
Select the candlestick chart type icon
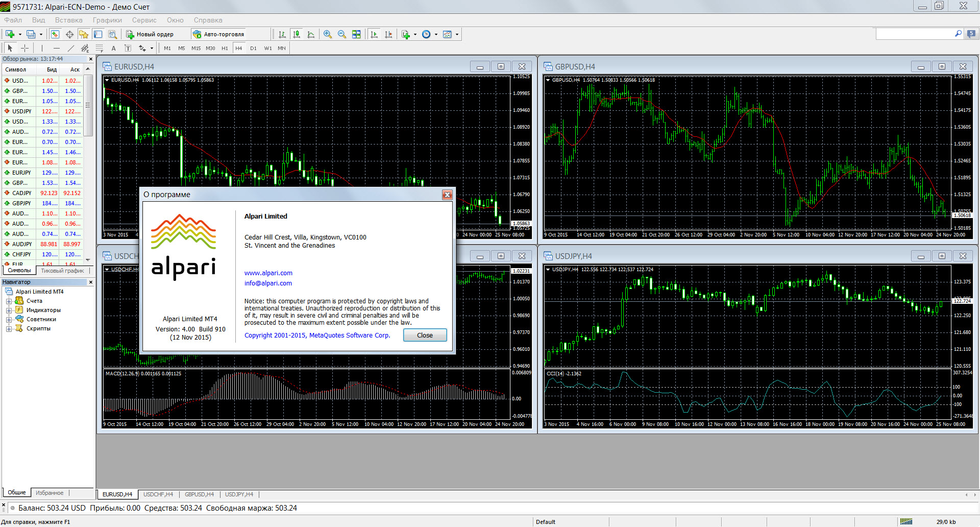[297, 34]
